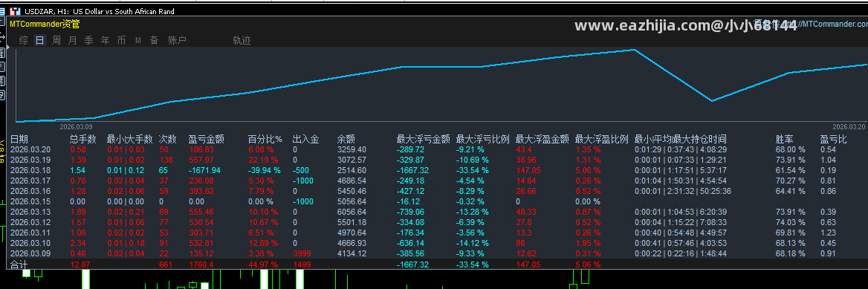Click the 6056.64 balance cell
Viewport: 868px width, 289px height.
(352, 212)
